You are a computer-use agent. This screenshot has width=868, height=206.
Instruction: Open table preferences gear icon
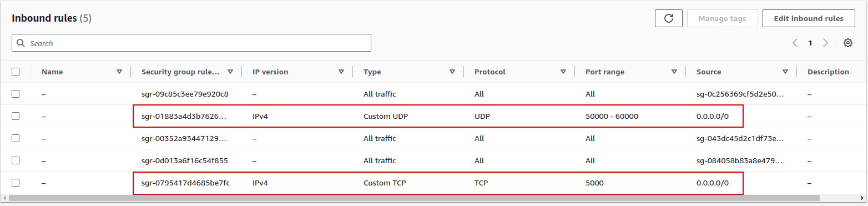click(x=848, y=43)
